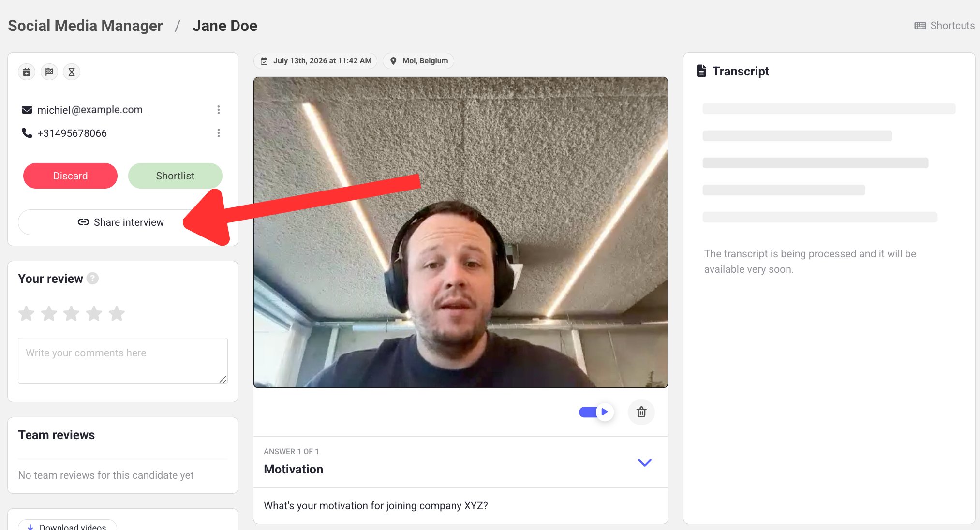Open the three-dot menu for the email row

point(219,110)
